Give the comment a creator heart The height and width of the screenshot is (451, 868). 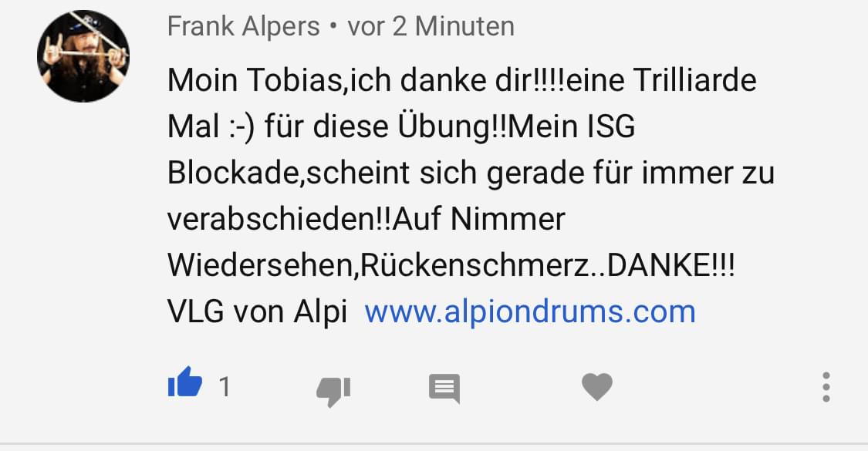597,386
